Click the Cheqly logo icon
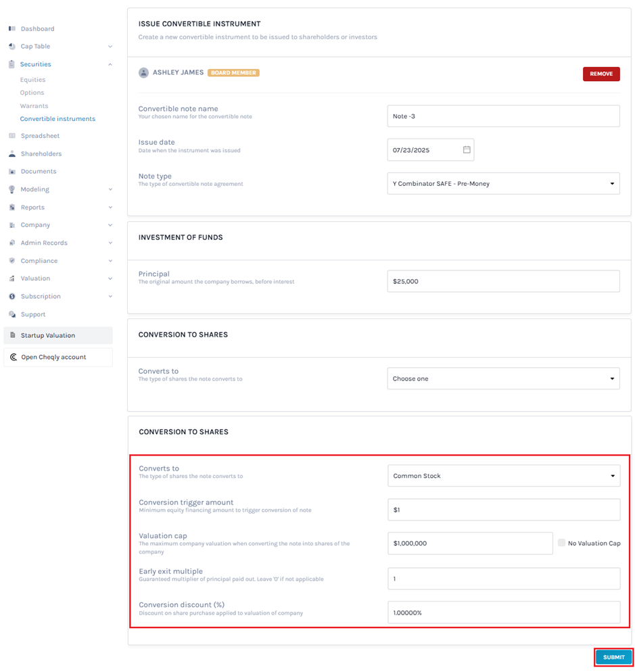Image resolution: width=635 pixels, height=672 pixels. point(14,357)
